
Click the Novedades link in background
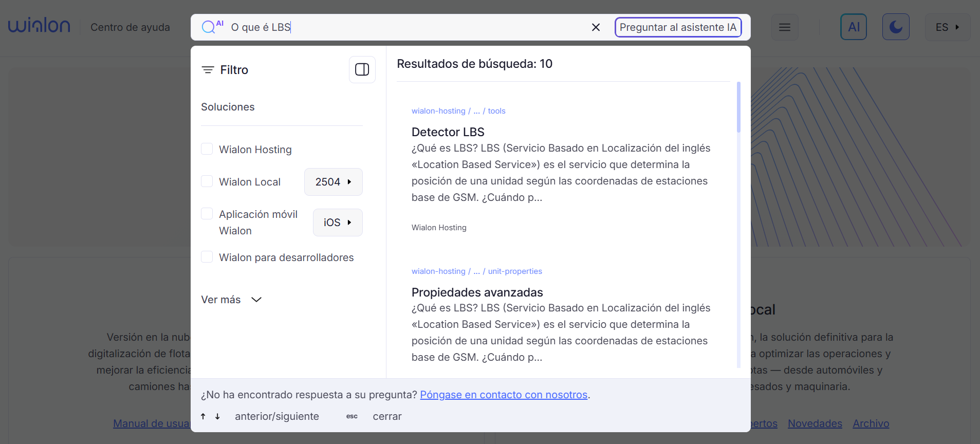[x=815, y=423]
